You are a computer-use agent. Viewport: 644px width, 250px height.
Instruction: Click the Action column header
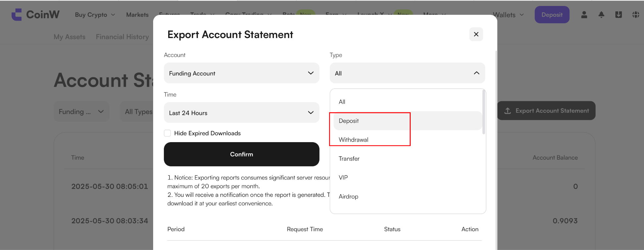point(470,229)
